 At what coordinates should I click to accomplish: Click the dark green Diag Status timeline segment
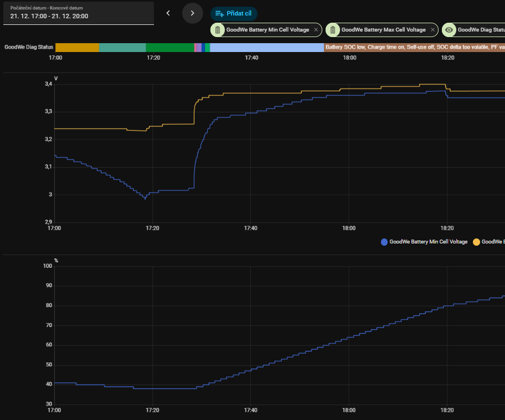[x=169, y=48]
